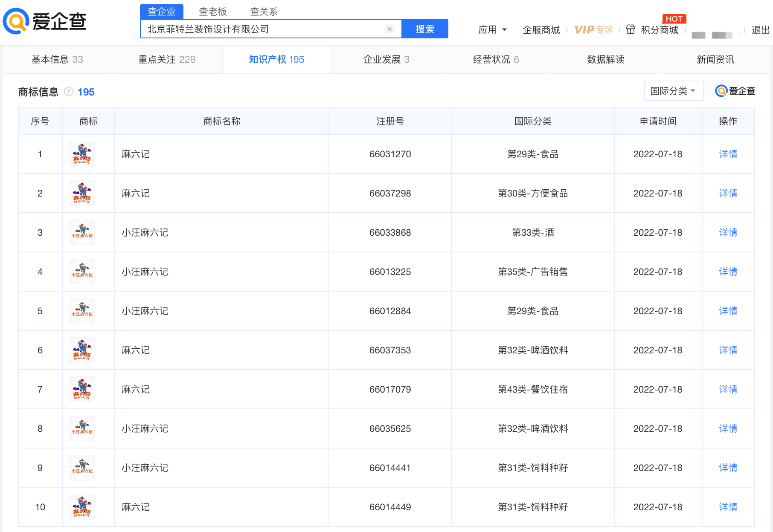Go to 企服商城 link
Image resolution: width=773 pixels, height=532 pixels.
coord(541,30)
